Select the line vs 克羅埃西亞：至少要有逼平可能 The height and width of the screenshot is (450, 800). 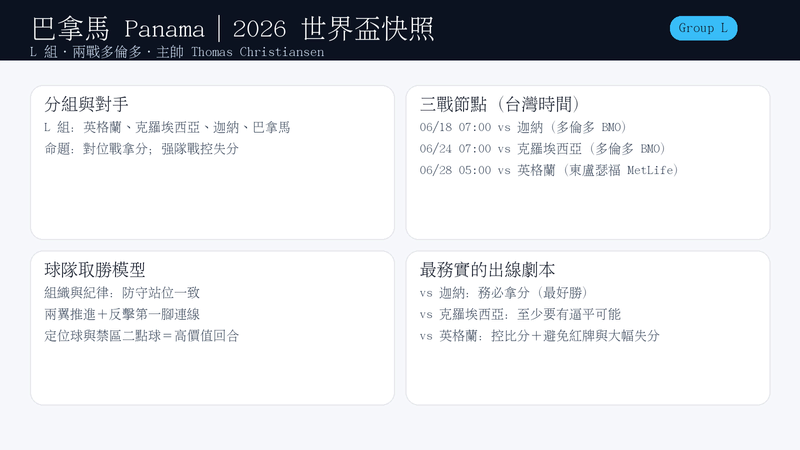[x=520, y=314]
